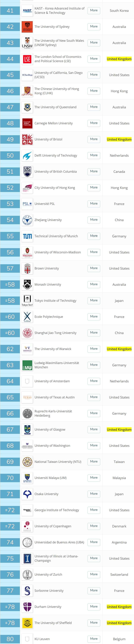Open the Universiti Malaya (UM) link
Screen dimensions: 134x644
click(50, 478)
